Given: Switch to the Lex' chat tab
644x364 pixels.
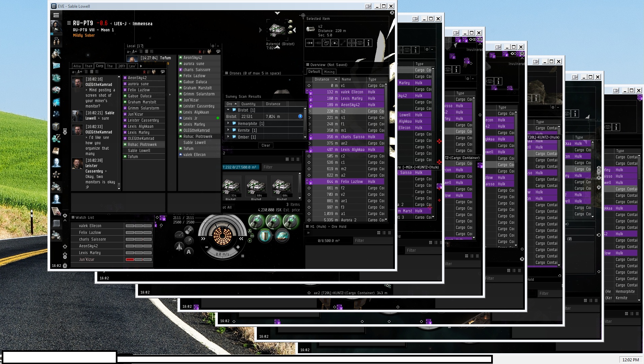Looking at the screenshot, I should [132, 66].
